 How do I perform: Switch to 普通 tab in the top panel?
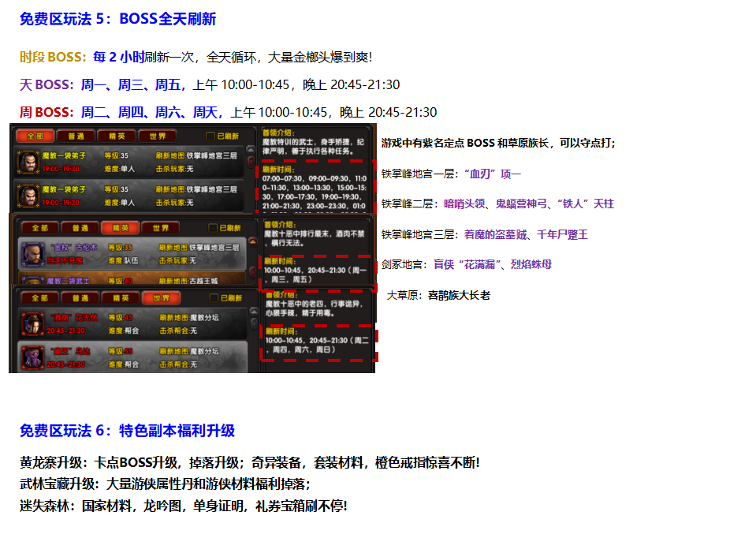[x=76, y=136]
